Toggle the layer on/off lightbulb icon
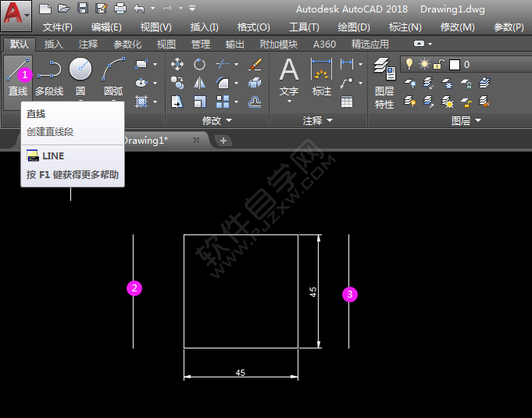Screen dimensions: 532x418 (x=409, y=64)
